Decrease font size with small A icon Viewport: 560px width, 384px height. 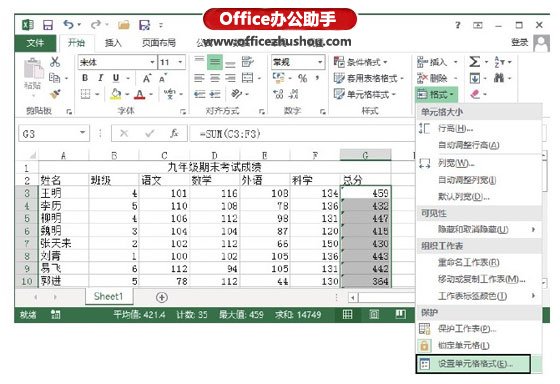tap(163, 78)
